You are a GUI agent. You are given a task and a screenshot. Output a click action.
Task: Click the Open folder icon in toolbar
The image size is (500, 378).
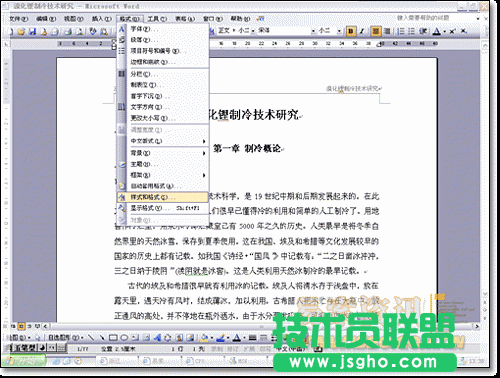(22, 32)
